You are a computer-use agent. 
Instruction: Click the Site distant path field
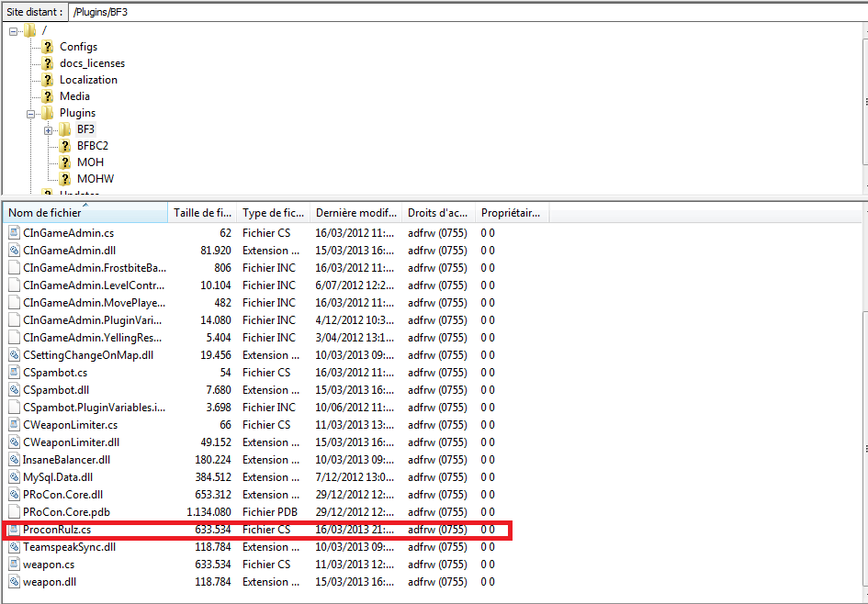(x=459, y=12)
